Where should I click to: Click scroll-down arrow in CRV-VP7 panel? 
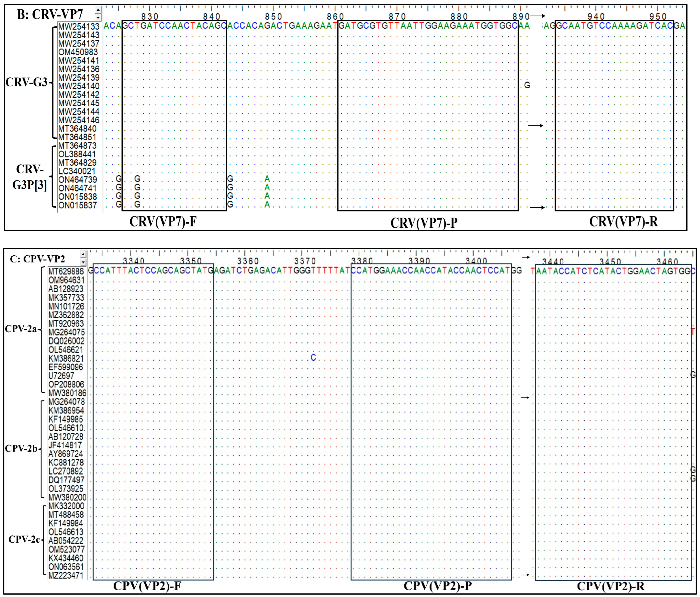click(98, 17)
